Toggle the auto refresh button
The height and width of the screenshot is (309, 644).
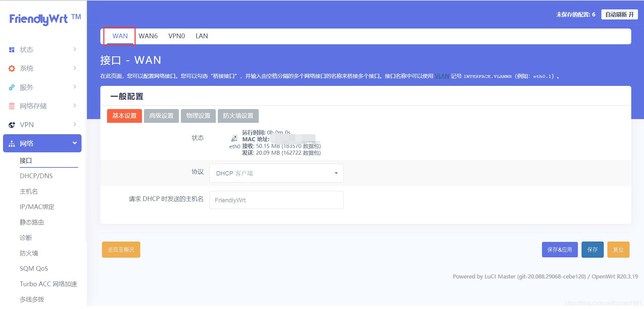(619, 14)
